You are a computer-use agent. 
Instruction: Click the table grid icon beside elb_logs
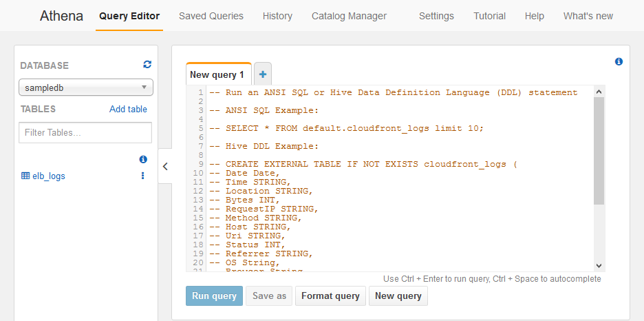tap(25, 176)
